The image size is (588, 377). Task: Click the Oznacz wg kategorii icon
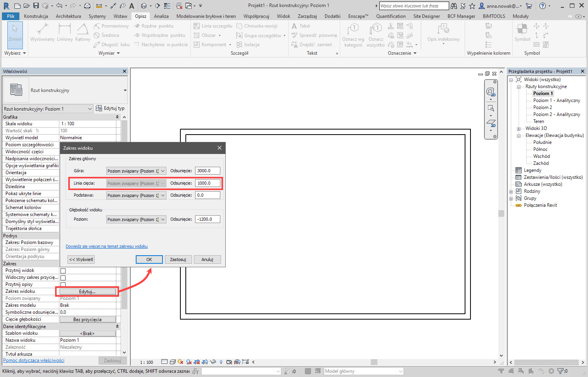[x=353, y=34]
